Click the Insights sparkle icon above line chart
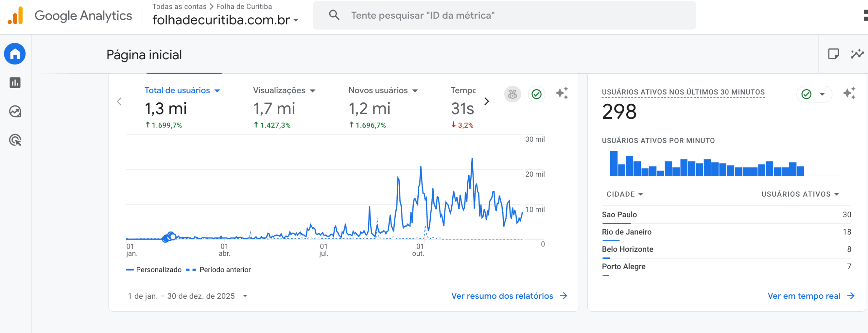Image resolution: width=868 pixels, height=333 pixels. point(561,94)
